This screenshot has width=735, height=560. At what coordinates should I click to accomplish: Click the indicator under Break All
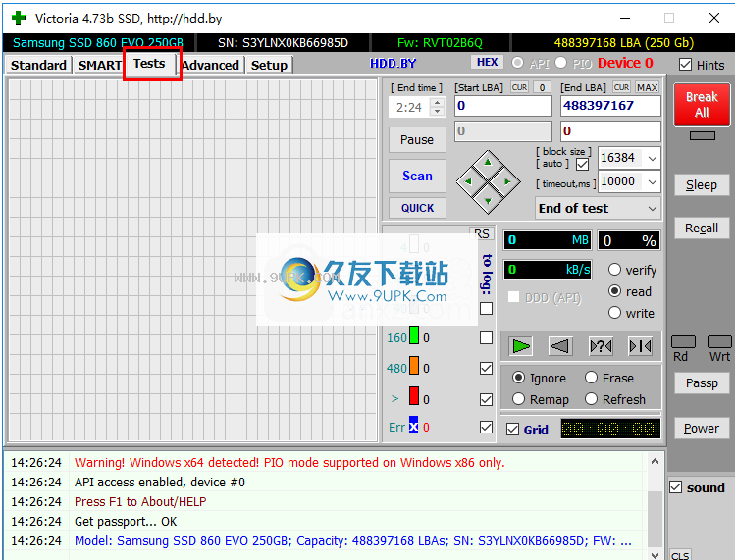tap(703, 136)
